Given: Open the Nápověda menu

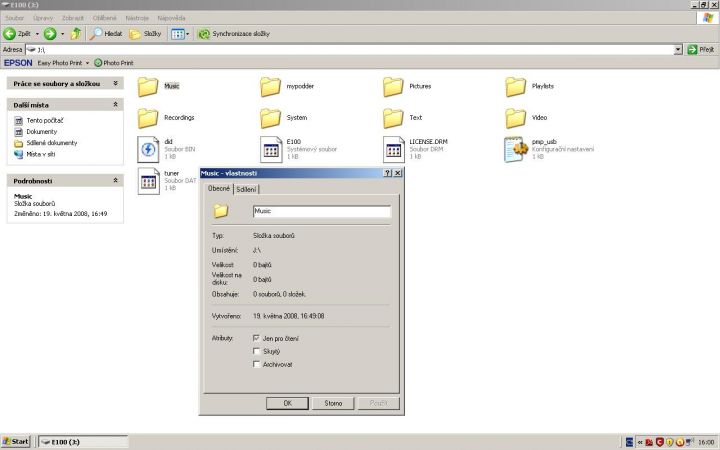Looking at the screenshot, I should click(x=171, y=18).
